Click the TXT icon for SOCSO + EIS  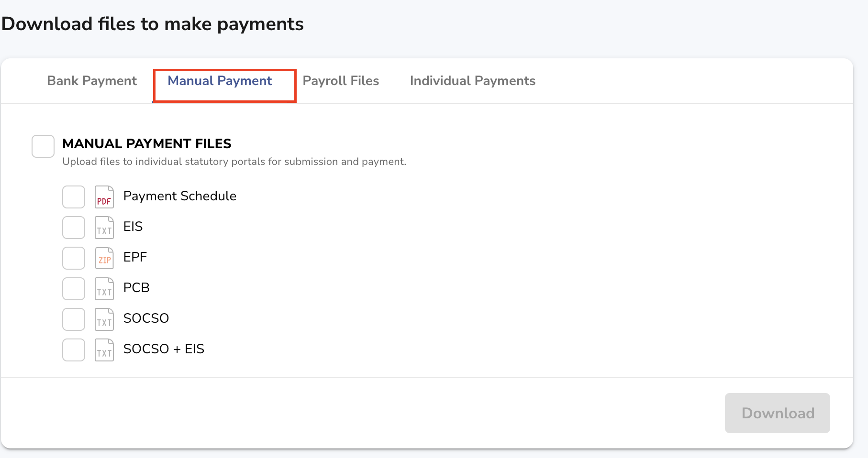coord(104,350)
